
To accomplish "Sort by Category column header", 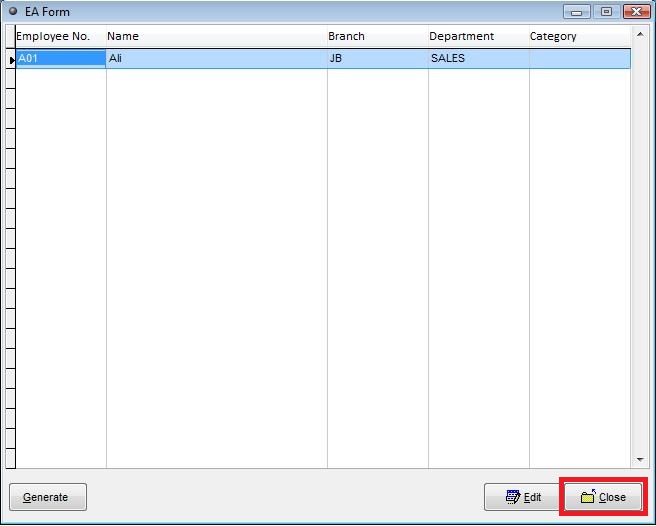I will (x=580, y=36).
